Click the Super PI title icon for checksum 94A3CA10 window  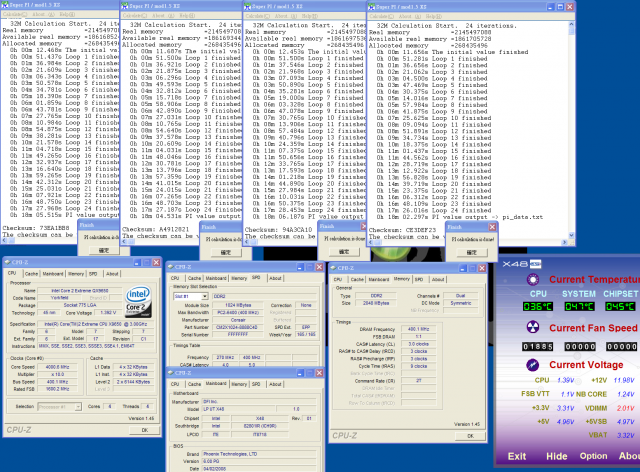tap(247, 6)
